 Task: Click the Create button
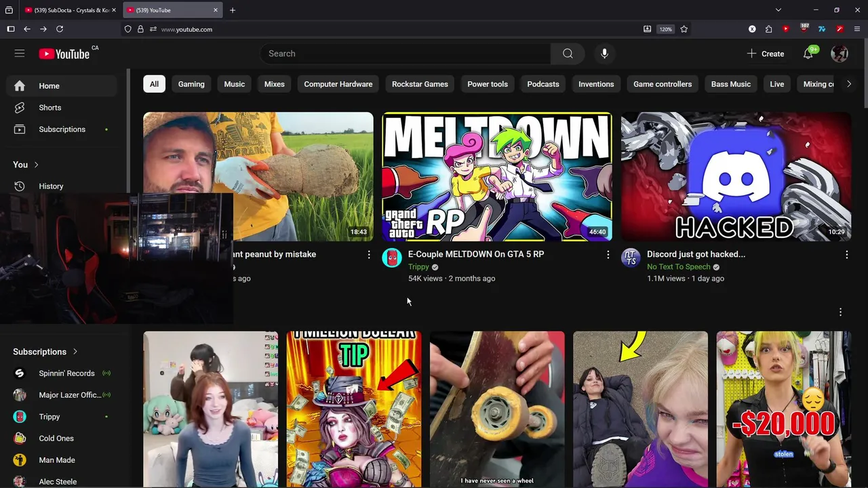[765, 54]
